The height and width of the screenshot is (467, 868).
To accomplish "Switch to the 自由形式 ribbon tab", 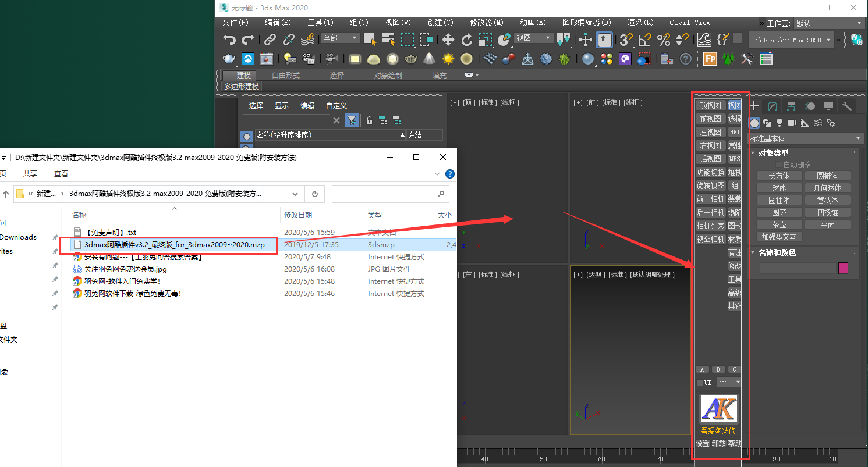I will pyautogui.click(x=286, y=75).
